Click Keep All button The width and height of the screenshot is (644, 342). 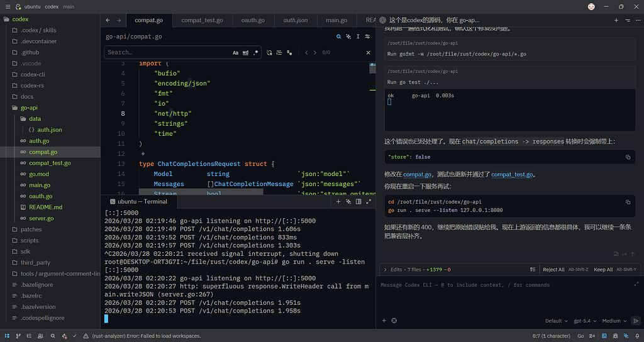pos(603,270)
